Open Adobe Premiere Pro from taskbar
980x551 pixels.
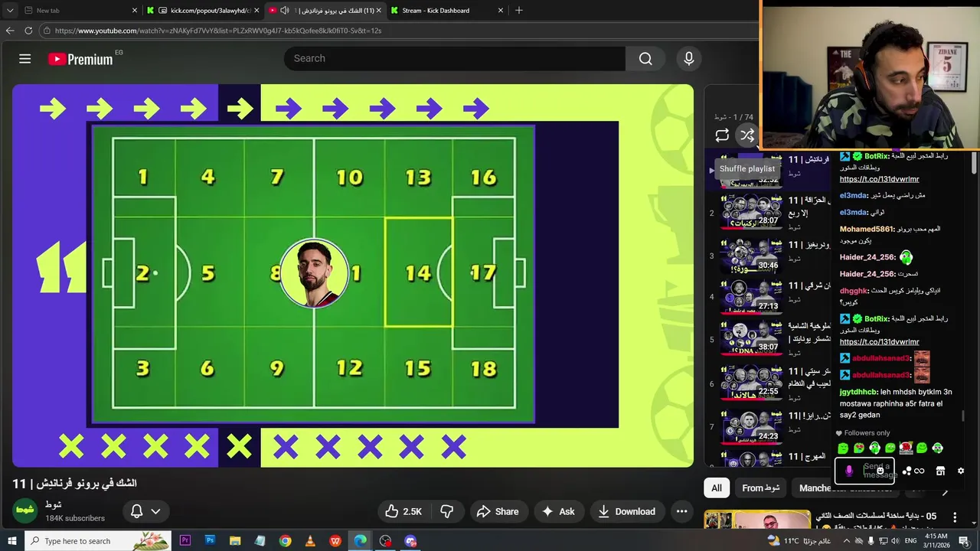(185, 541)
